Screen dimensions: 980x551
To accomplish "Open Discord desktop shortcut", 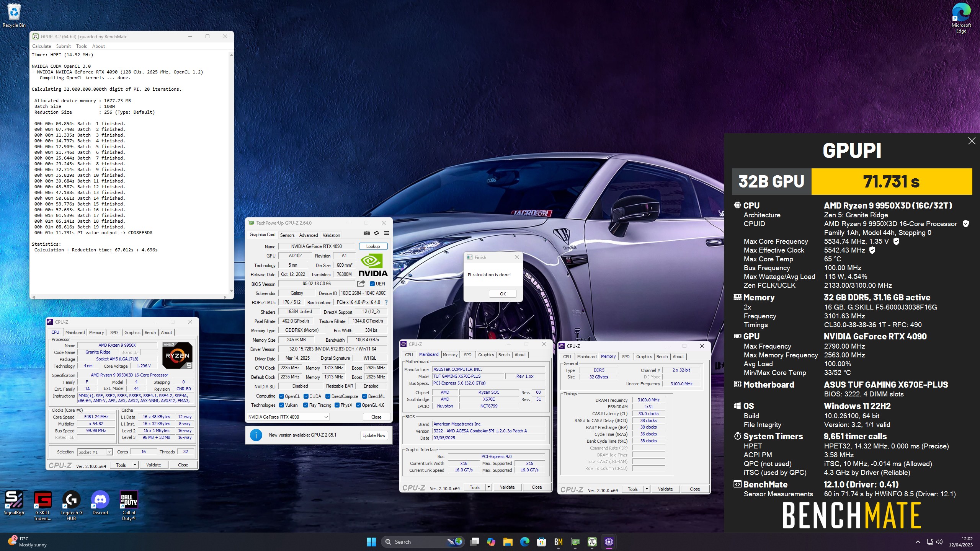I will (x=100, y=503).
